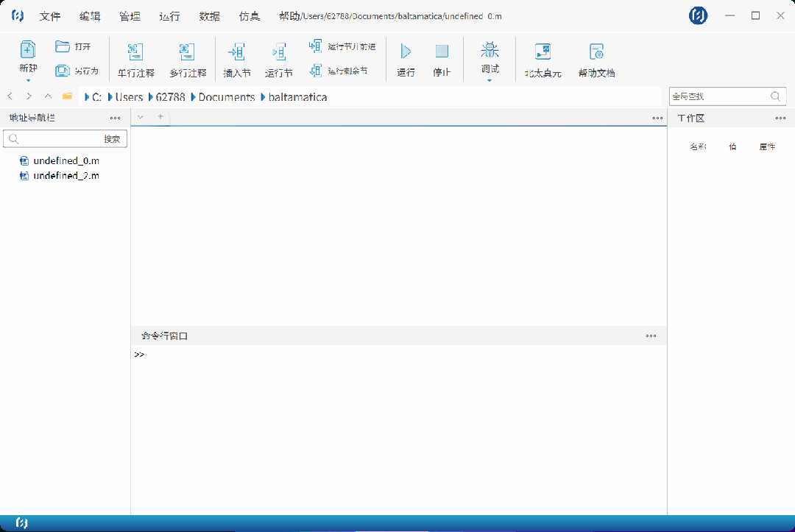Open the 命令行窗口 panel options (•••)
The width and height of the screenshot is (795, 532).
[x=651, y=336]
